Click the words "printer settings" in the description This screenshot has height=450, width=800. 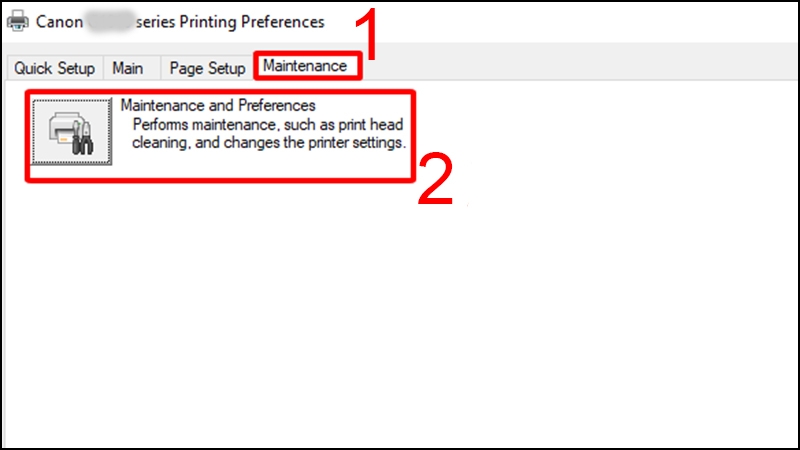(352, 143)
